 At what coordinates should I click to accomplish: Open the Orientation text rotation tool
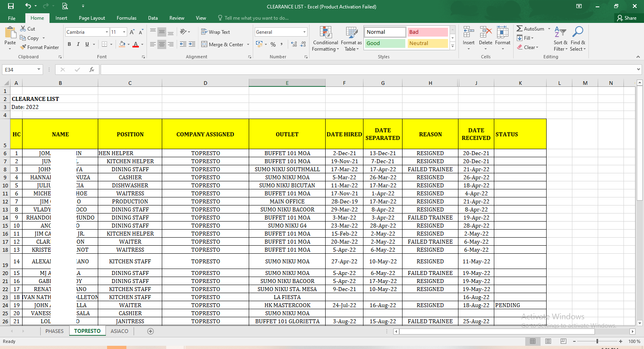point(183,32)
